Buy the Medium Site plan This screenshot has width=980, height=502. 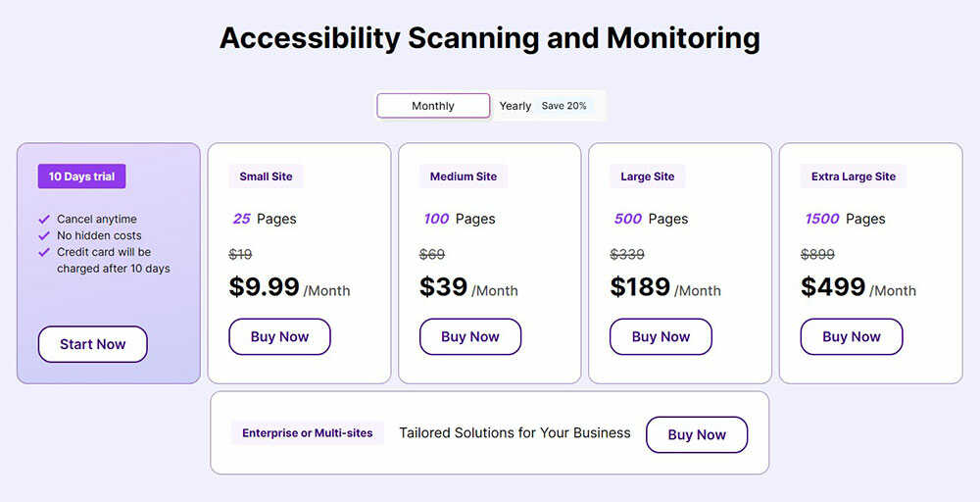click(x=470, y=336)
